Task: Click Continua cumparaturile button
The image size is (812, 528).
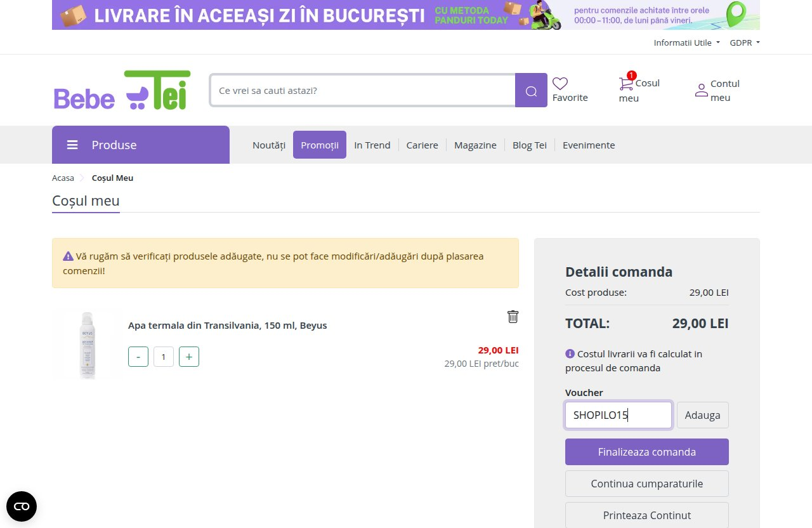Action: pyautogui.click(x=647, y=484)
